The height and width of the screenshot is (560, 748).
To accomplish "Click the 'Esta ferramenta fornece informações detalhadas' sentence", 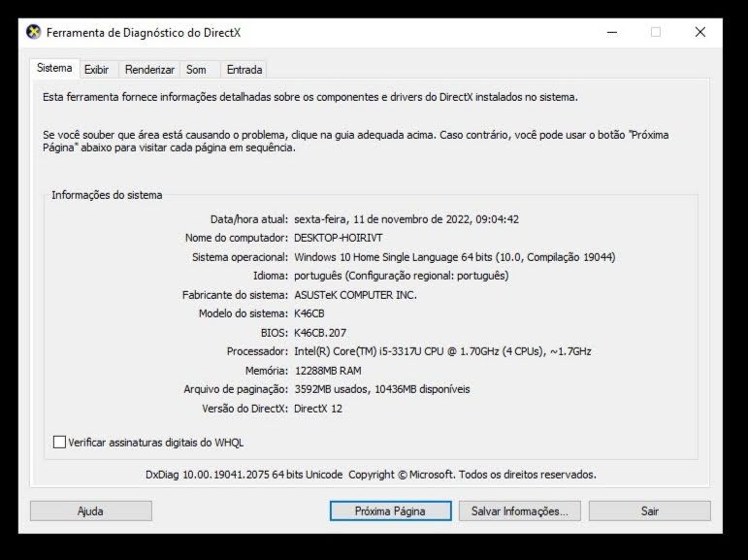I will 310,97.
